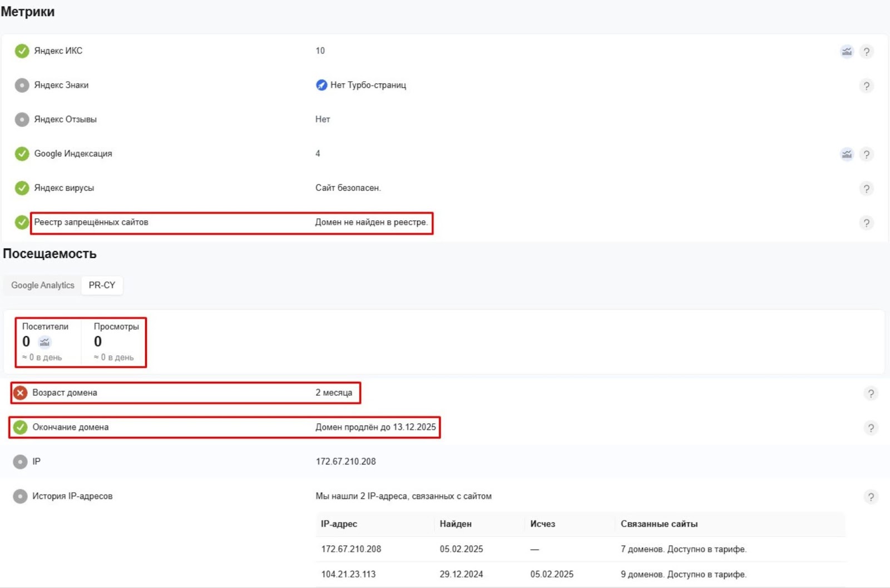Screen dimensions: 890x588
Task: Click the green check icon beside Яндекс вирусы
Action: click(22, 188)
